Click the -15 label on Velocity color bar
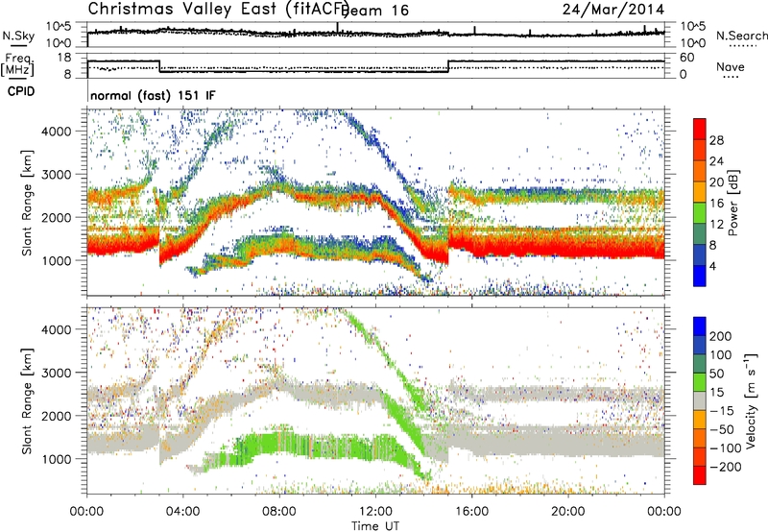Screen dimensions: 768x532 722,410
